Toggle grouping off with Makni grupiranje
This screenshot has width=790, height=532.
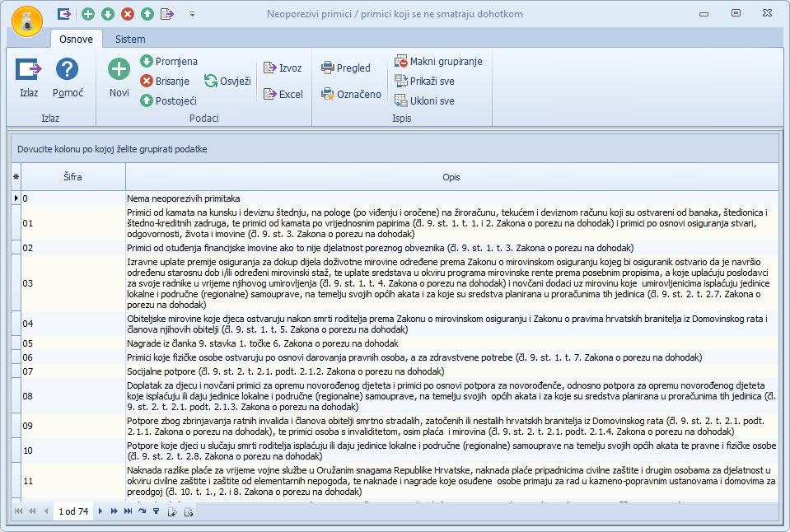[x=438, y=61]
